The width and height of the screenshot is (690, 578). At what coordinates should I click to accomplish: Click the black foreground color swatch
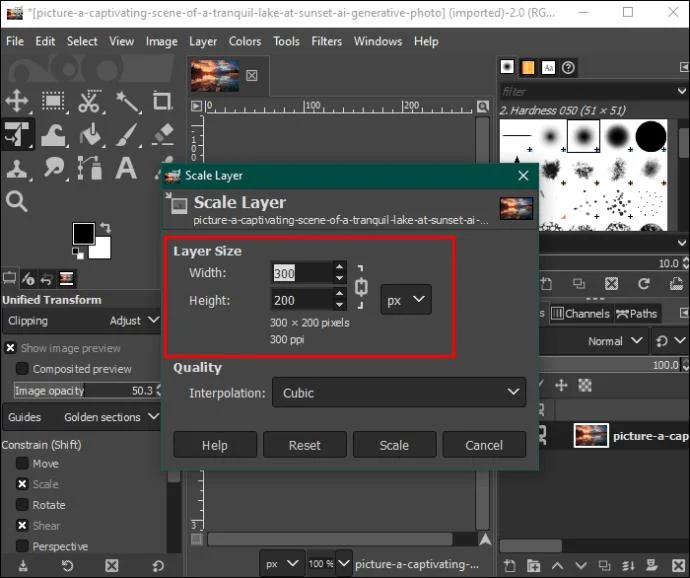83,234
